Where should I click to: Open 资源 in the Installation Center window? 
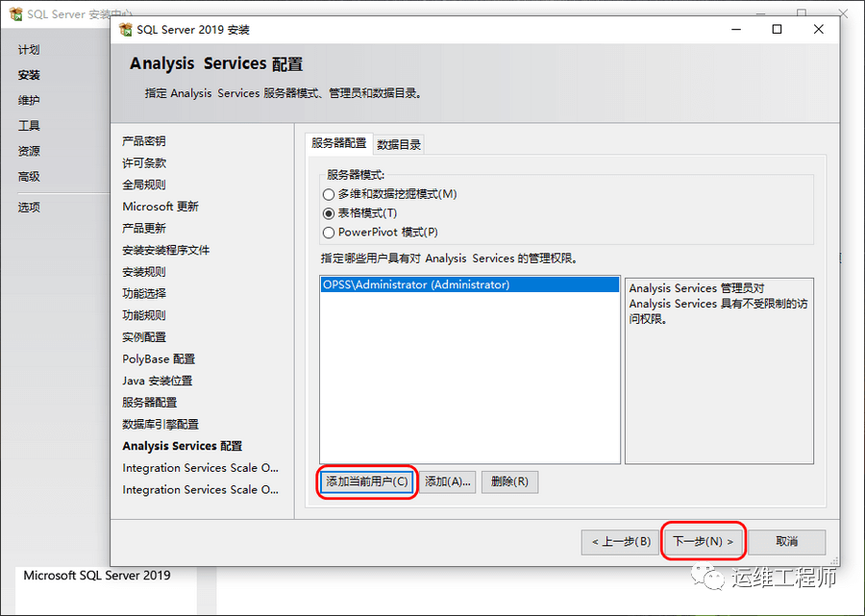[x=29, y=151]
